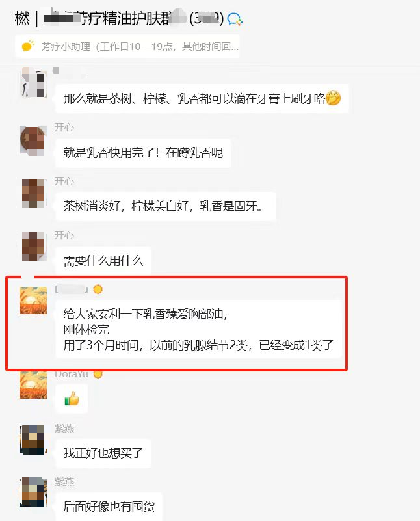Click the chat bubble icon beside group title
The width and height of the screenshot is (420, 521).
(x=235, y=20)
